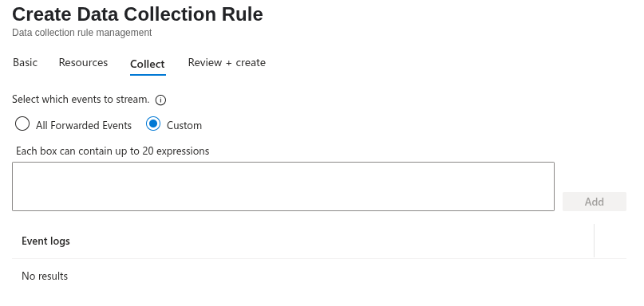Click the 'Create Data Collection Rule' heading
Viewport: 644px width, 306px height.
137,14
